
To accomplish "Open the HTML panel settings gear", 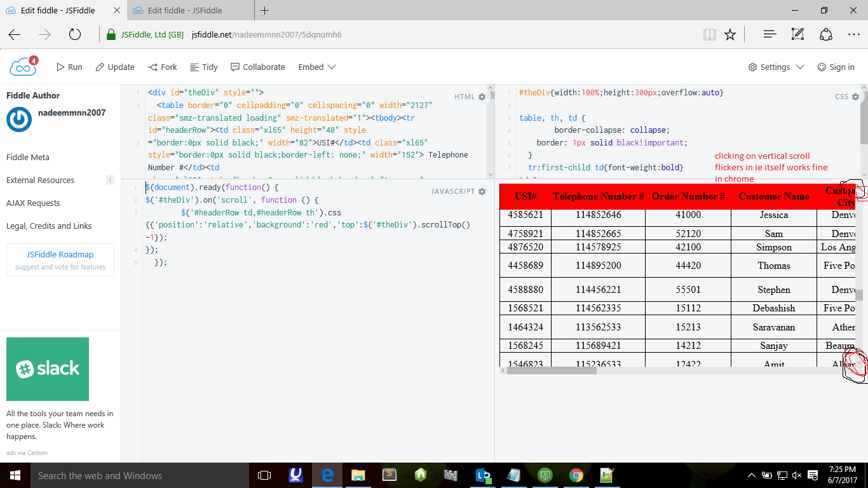I will (481, 96).
